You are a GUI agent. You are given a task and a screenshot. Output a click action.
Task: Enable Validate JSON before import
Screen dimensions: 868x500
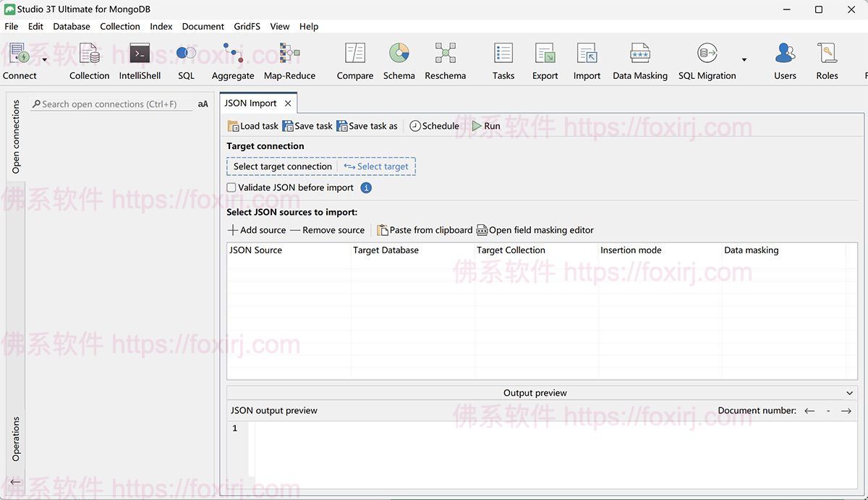[231, 187]
